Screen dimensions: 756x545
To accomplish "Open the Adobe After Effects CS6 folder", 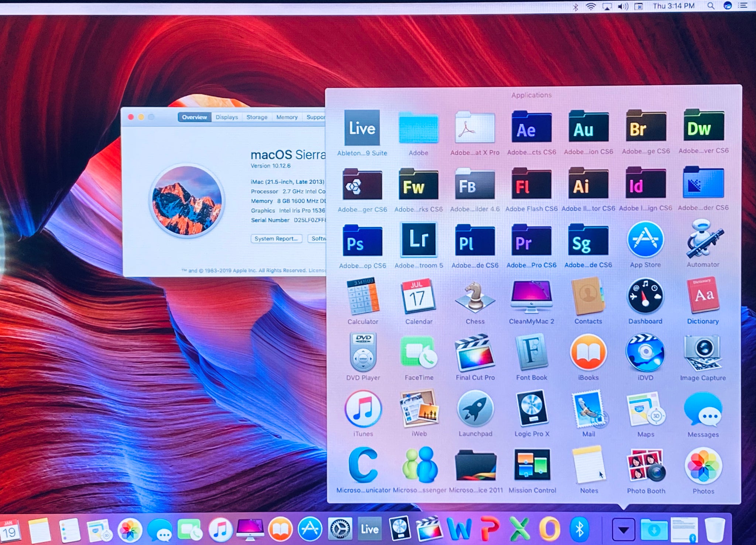I will pos(531,127).
